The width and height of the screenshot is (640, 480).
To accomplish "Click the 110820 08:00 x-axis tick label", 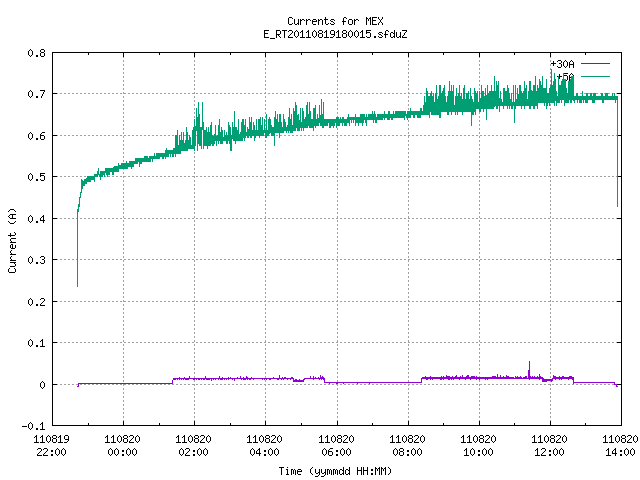I will tap(407, 446).
